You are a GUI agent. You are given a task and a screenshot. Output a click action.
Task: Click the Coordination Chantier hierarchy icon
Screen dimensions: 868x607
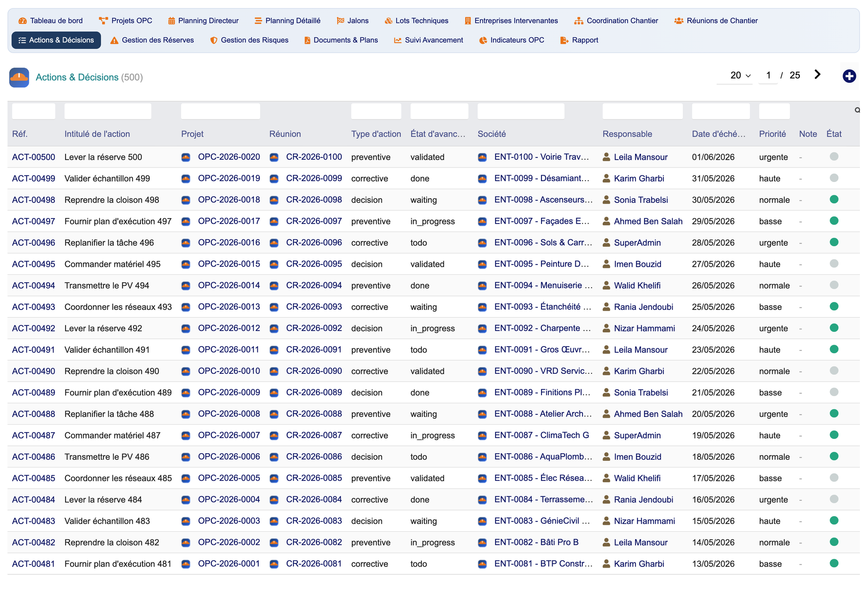579,21
